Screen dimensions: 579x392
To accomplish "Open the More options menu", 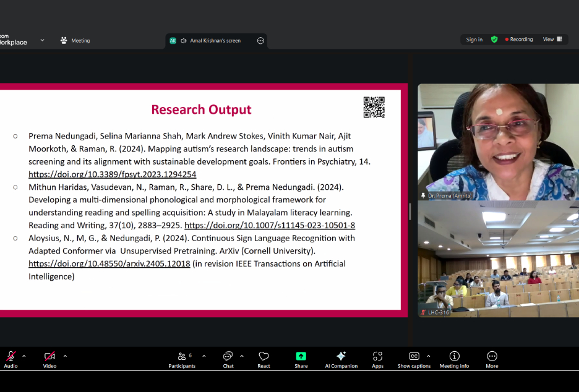I will click(x=492, y=359).
